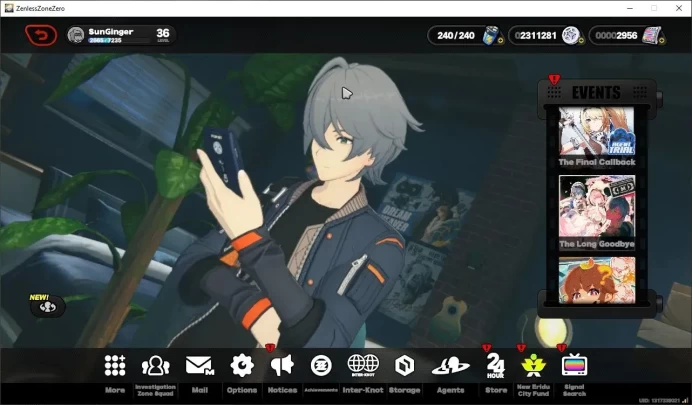Open the Mail envelope icon
The image size is (692, 405).
pos(199,366)
